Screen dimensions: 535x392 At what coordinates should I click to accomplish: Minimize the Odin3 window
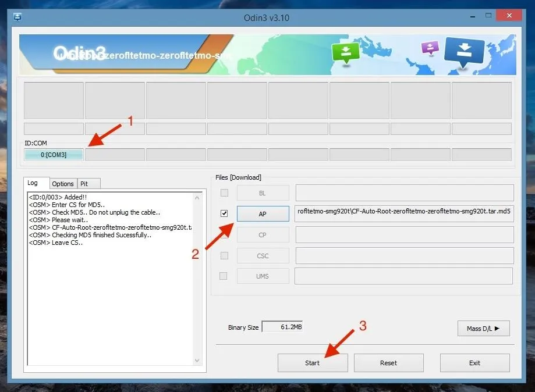473,16
